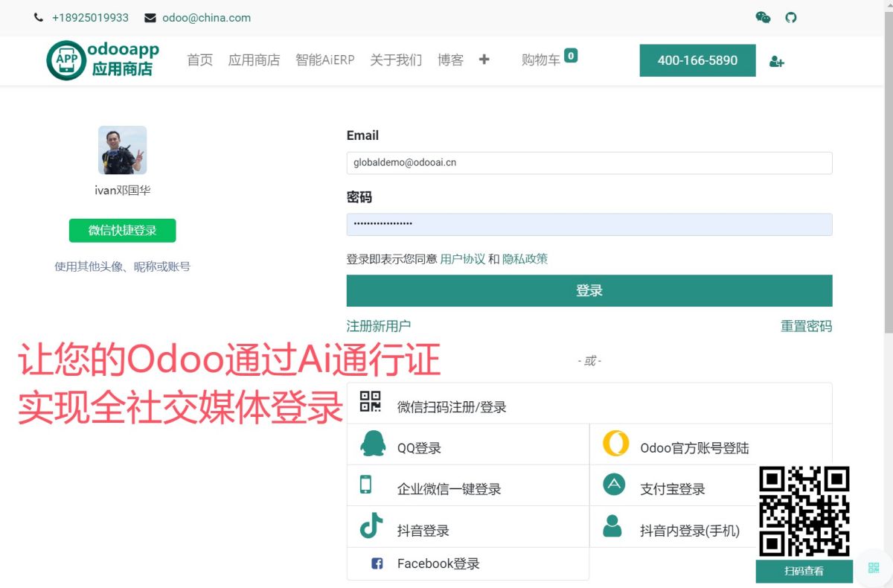
Task: Choose QQ登录 option
Action: pyautogui.click(x=468, y=444)
